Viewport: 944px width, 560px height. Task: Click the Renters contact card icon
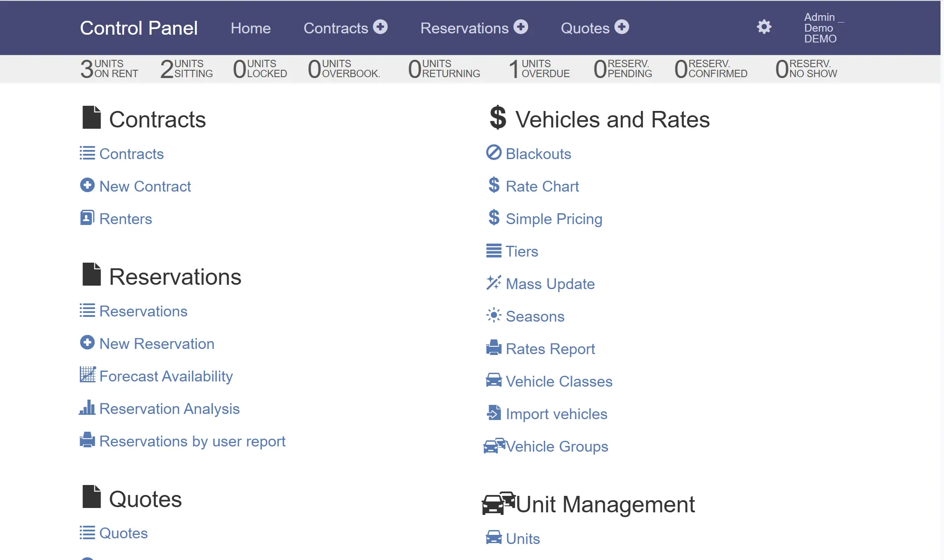[x=87, y=218]
